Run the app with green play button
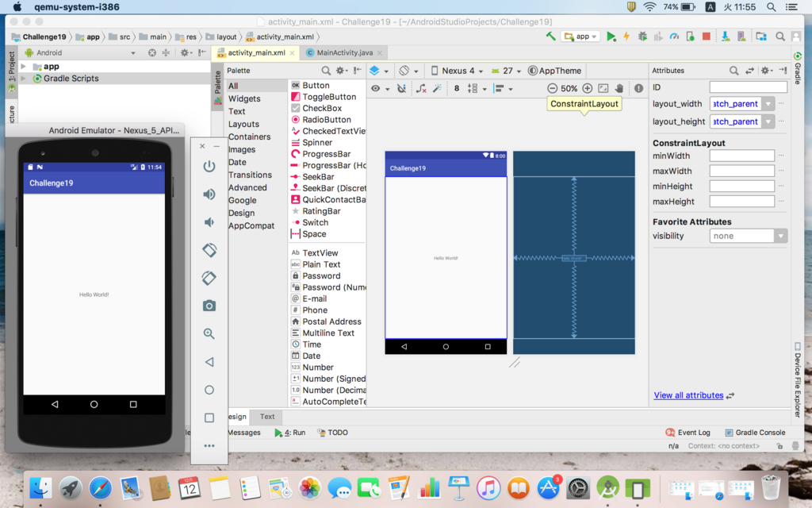The height and width of the screenshot is (508, 812). 611,37
